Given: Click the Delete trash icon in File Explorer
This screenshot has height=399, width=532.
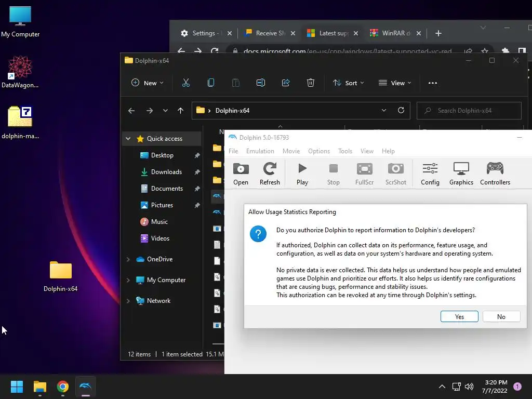Looking at the screenshot, I should [x=311, y=83].
